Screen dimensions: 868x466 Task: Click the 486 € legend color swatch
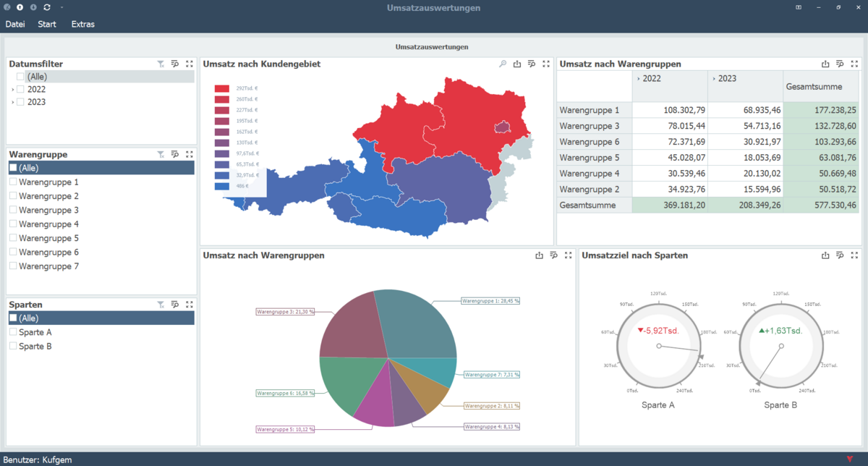(x=222, y=186)
